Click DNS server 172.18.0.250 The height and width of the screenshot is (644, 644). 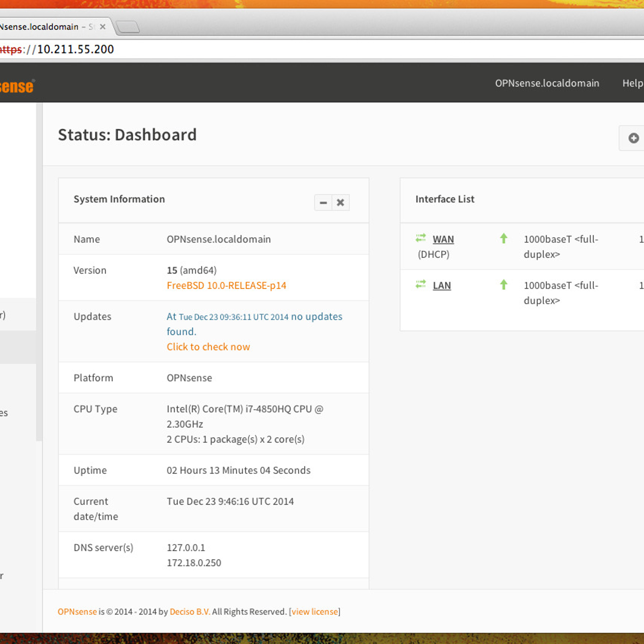(x=194, y=563)
